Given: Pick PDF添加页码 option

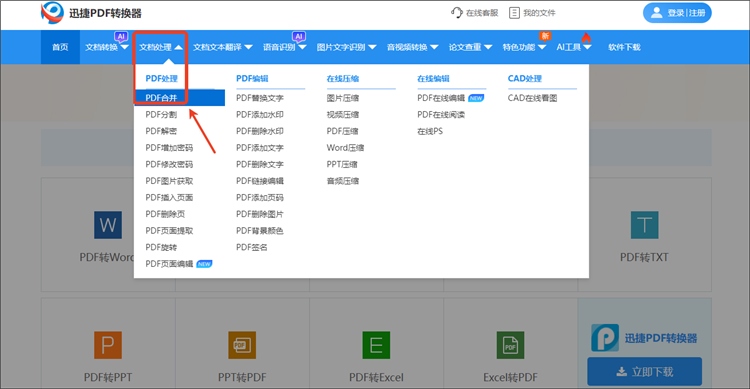Looking at the screenshot, I should 260,198.
